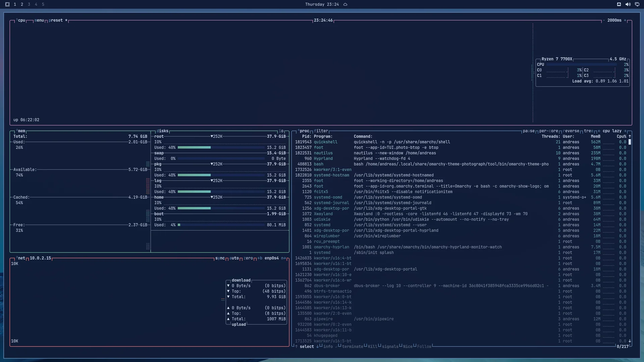The image size is (644, 362).
Task: Click the weather cloud icon beside clock
Action: click(345, 4)
